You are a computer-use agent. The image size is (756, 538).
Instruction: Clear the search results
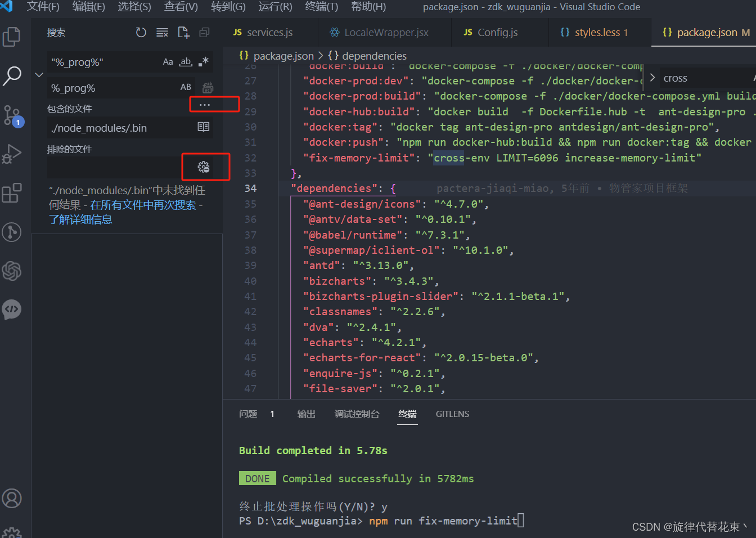click(162, 33)
